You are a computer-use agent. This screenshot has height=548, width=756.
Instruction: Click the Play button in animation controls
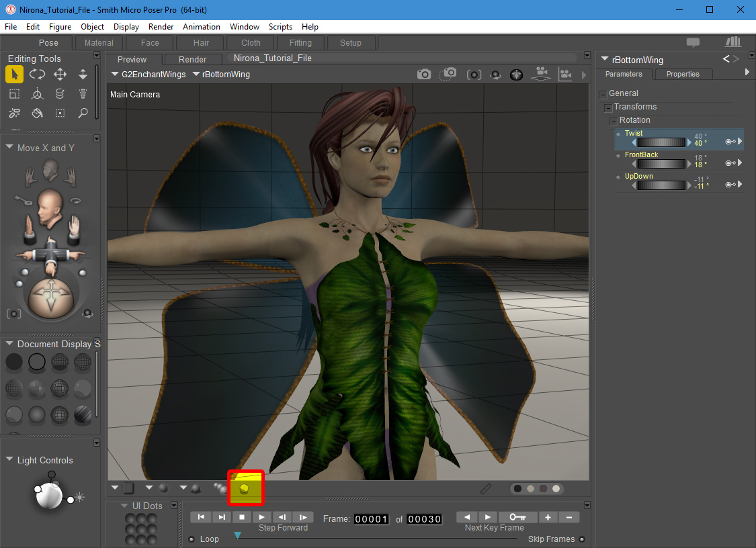point(262,517)
